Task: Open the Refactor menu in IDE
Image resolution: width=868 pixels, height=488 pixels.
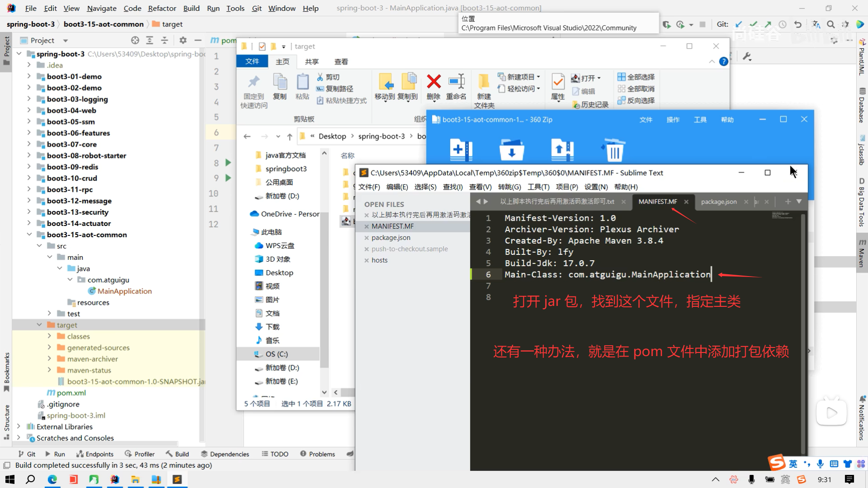Action: click(x=161, y=8)
